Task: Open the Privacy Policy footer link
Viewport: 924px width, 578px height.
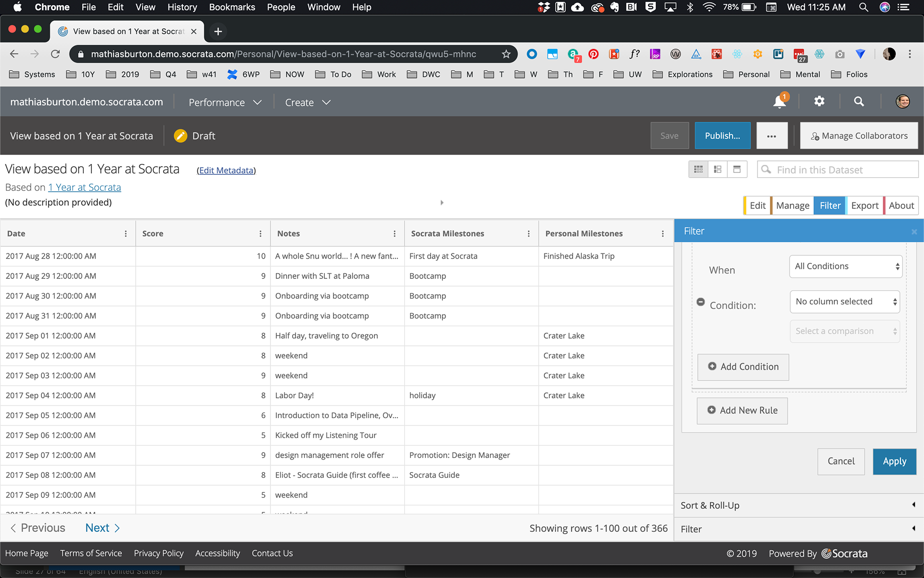Action: (159, 553)
